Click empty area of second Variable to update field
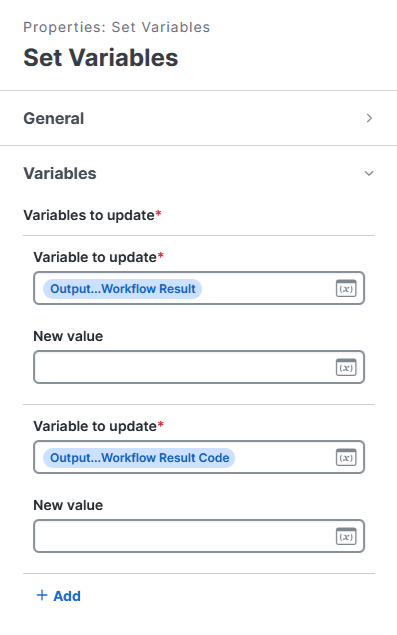Image resolution: width=397 pixels, height=635 pixels. 285,457
